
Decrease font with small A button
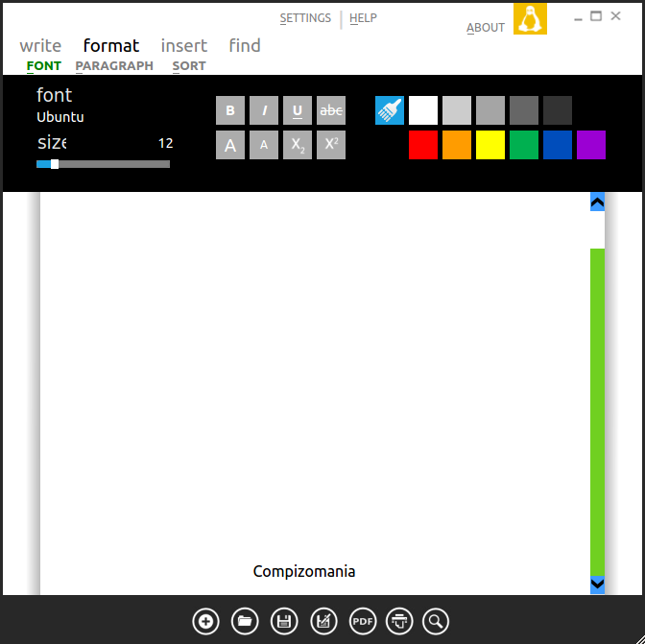coord(264,145)
